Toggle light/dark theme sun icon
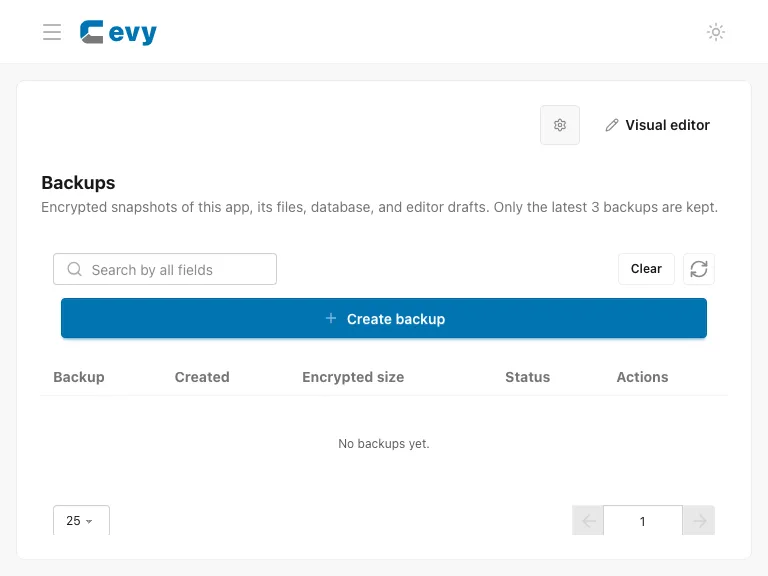The height and width of the screenshot is (576, 768). 716,32
